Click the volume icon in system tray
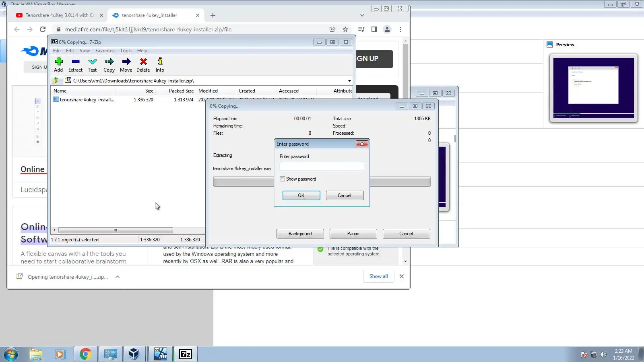 tap(603, 354)
